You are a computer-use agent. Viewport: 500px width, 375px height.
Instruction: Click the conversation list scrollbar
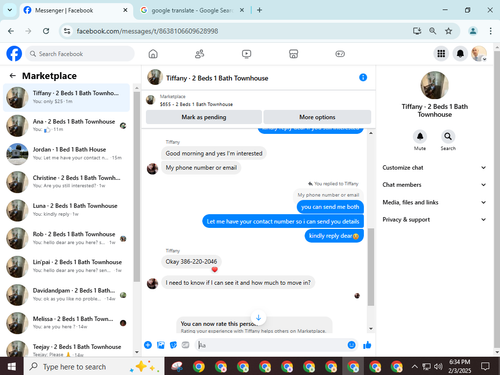[137, 187]
